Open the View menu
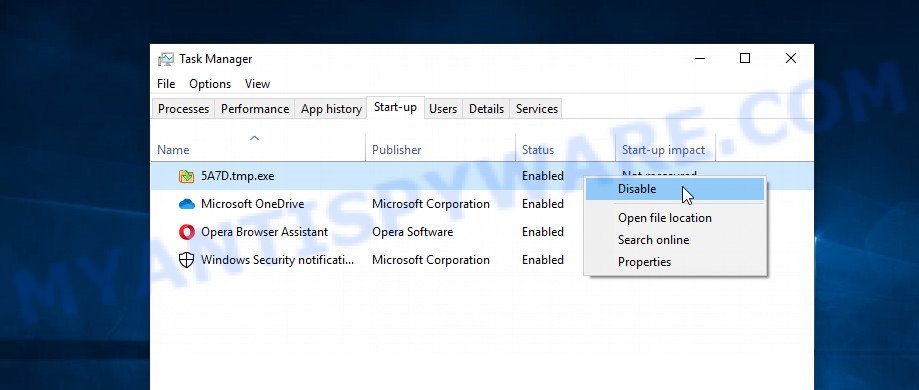 click(x=257, y=84)
